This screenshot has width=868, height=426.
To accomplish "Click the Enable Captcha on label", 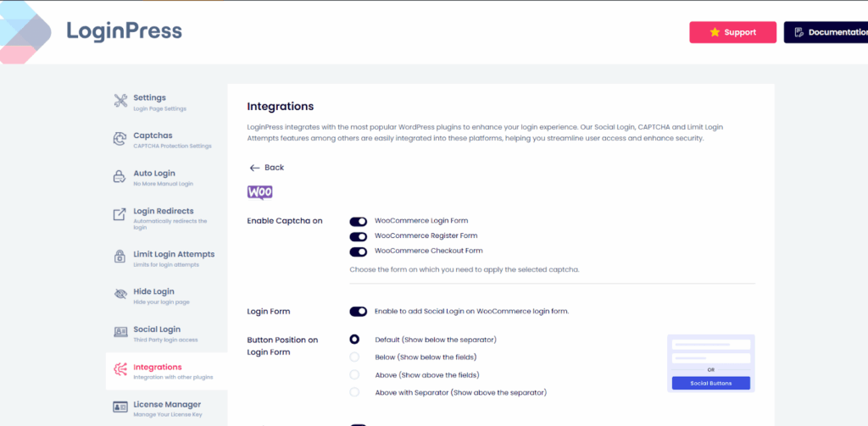I will 285,221.
